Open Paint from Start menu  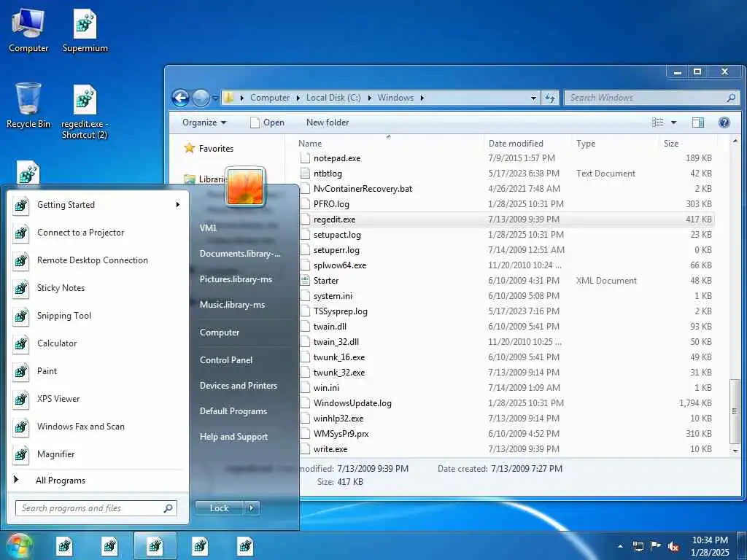pos(47,371)
